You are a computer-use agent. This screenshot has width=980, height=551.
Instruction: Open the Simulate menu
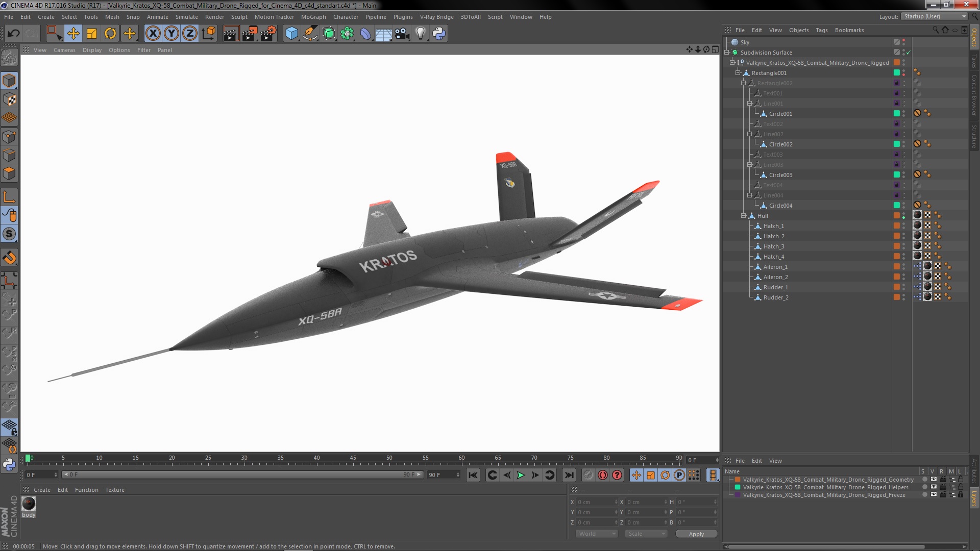[186, 17]
